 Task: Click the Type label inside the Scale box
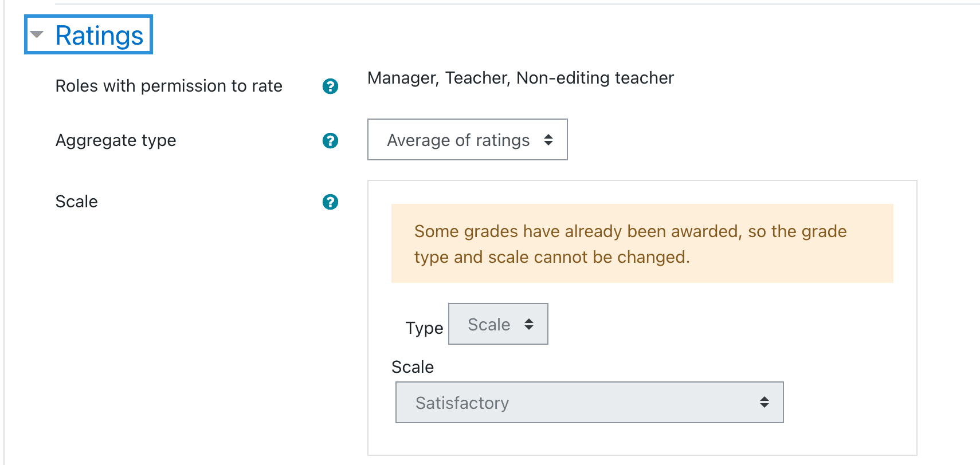click(x=425, y=328)
